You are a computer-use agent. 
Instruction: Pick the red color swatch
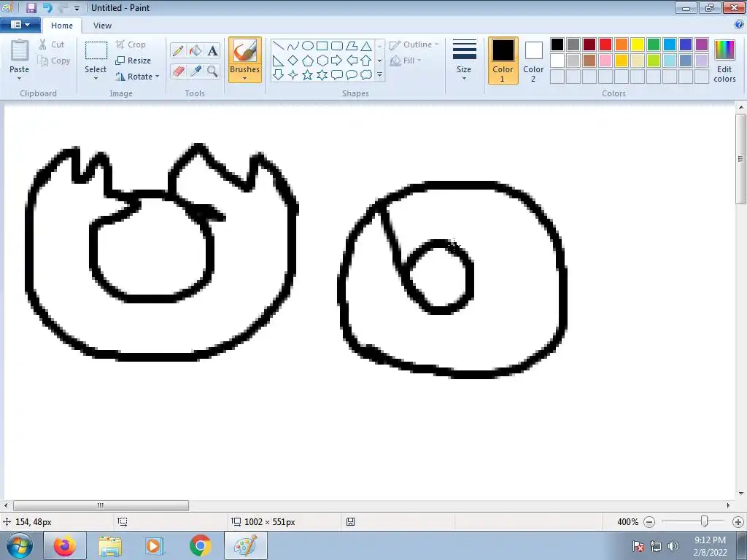[x=605, y=44]
